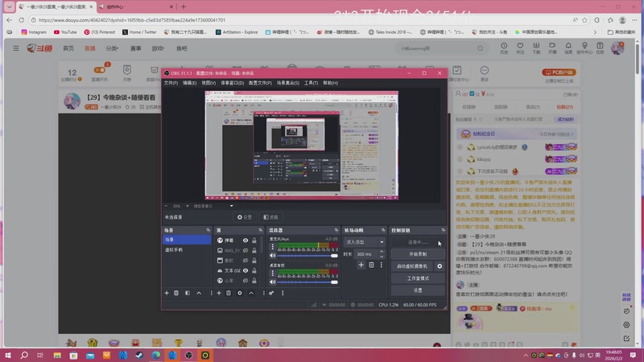Open OBS 编辑(E) menu
This screenshot has width=644, height=362.
point(189,83)
